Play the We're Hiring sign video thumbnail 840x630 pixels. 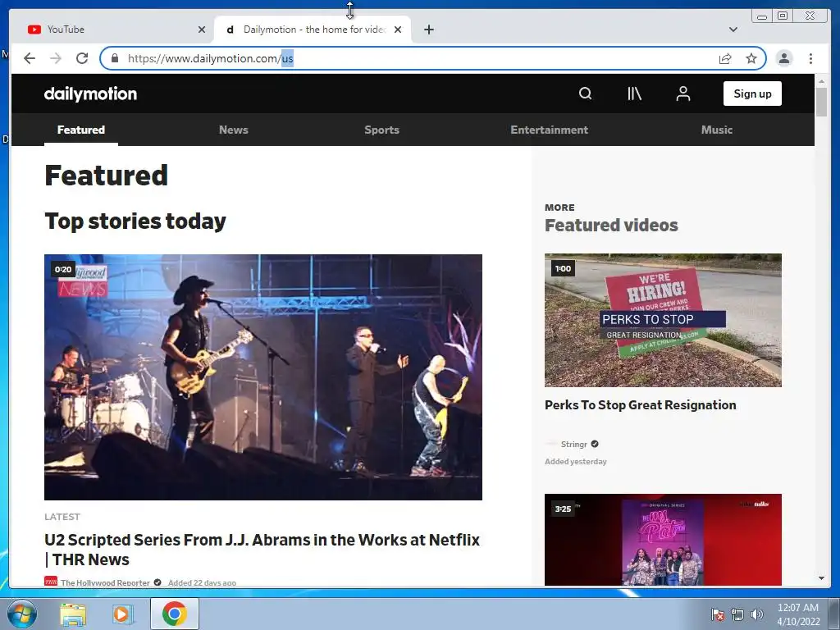pos(663,321)
